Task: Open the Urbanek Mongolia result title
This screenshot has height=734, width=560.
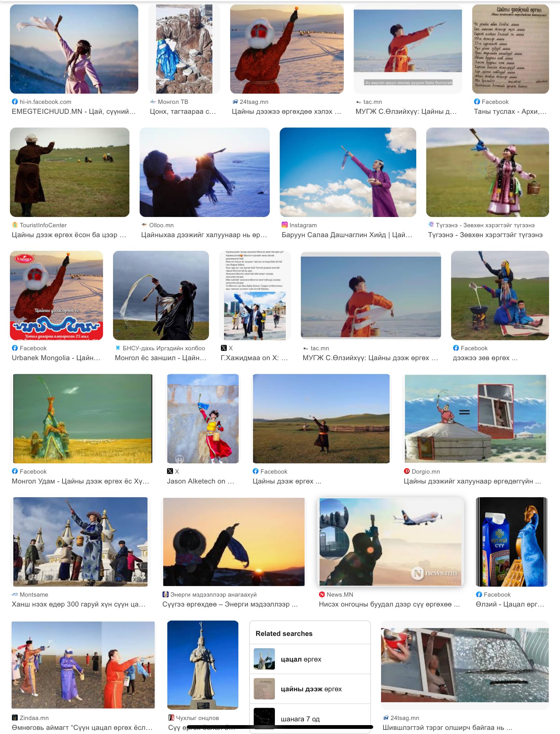Action: (56, 358)
